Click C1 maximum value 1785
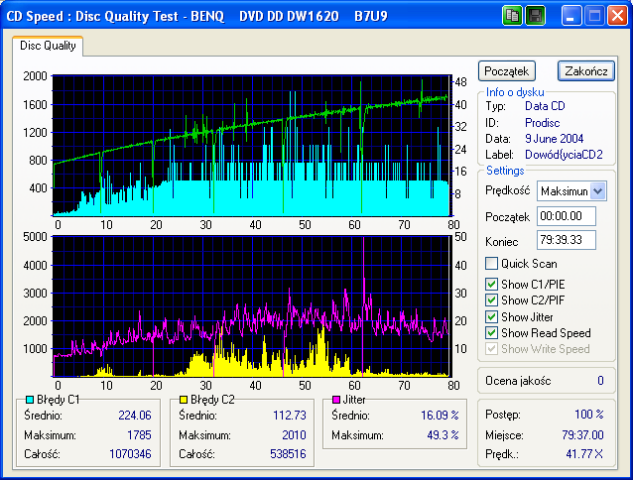 139,435
